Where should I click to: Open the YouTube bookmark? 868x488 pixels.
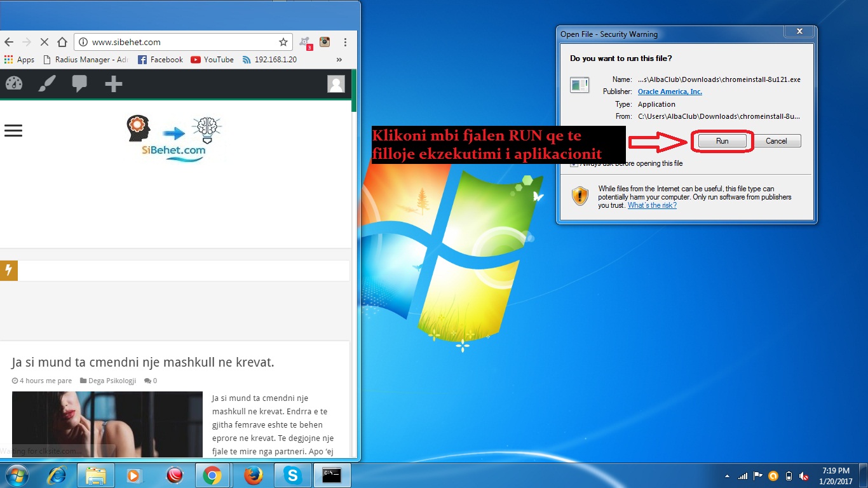(212, 60)
